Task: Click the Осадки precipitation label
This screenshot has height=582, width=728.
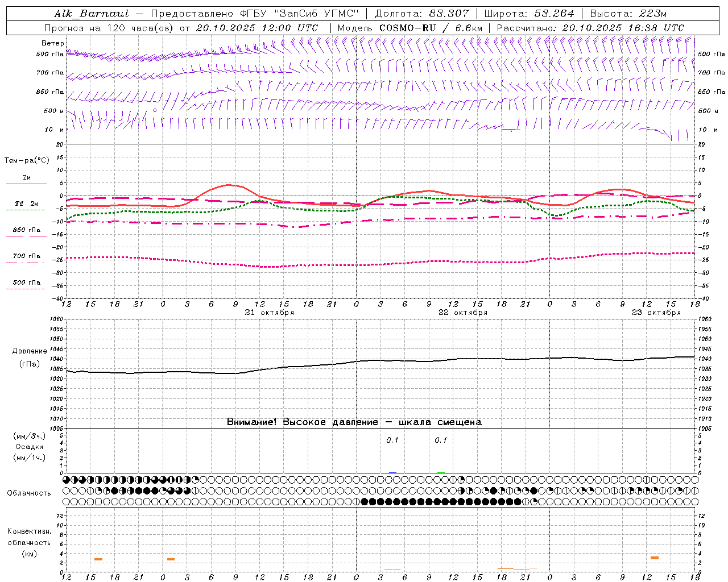Action: [30, 447]
